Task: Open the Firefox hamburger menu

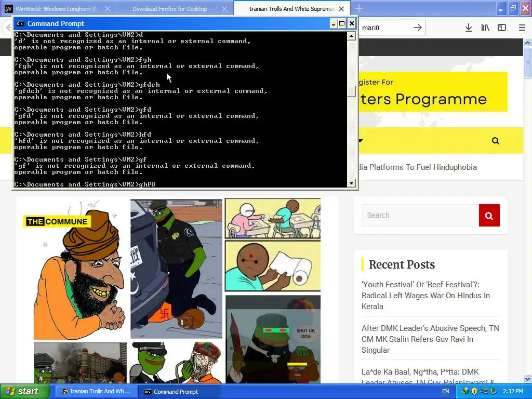Action: pyautogui.click(x=522, y=28)
